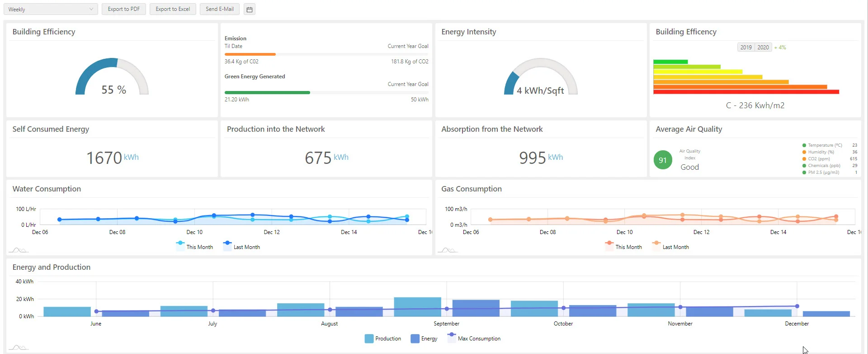Toggle This Month legend in Gas Consumption
The height and width of the screenshot is (354, 868).
pyautogui.click(x=624, y=247)
